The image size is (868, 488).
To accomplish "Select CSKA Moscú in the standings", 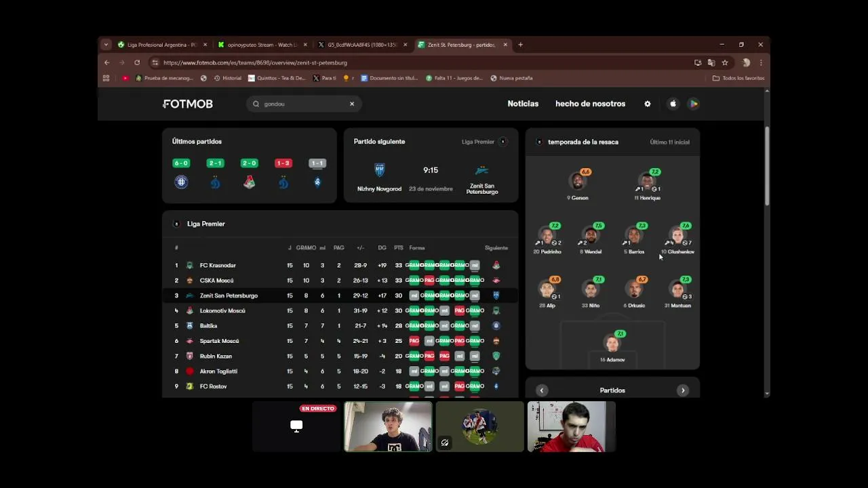I will pyautogui.click(x=216, y=281).
